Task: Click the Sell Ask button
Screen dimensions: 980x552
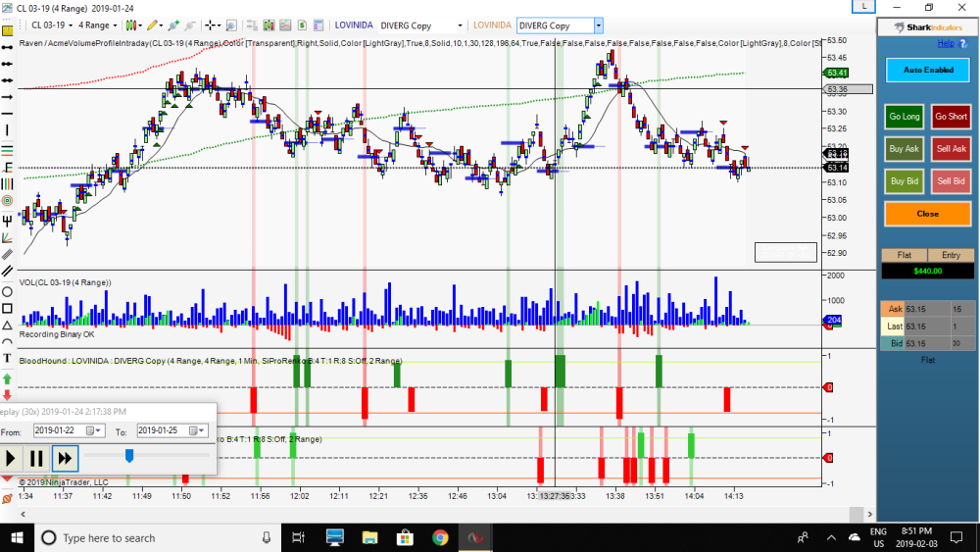Action: pyautogui.click(x=951, y=149)
